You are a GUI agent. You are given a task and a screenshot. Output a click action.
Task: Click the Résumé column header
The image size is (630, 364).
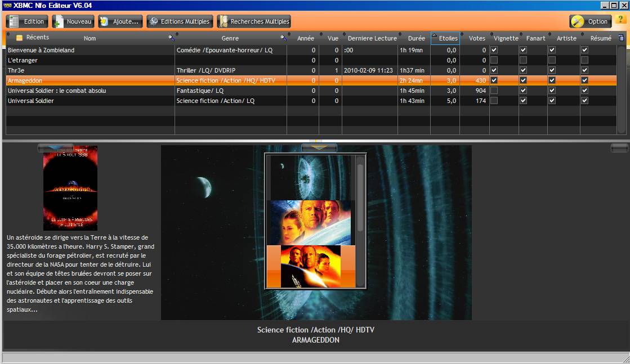click(x=601, y=38)
